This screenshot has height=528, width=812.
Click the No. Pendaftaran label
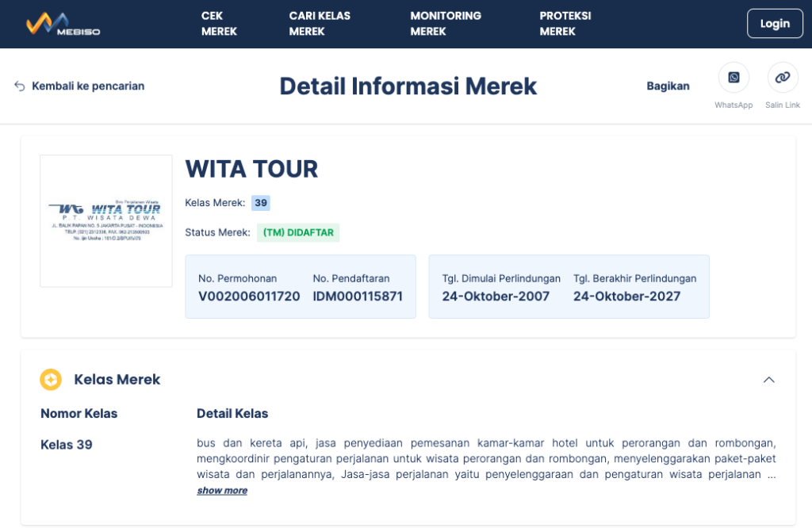pos(351,278)
